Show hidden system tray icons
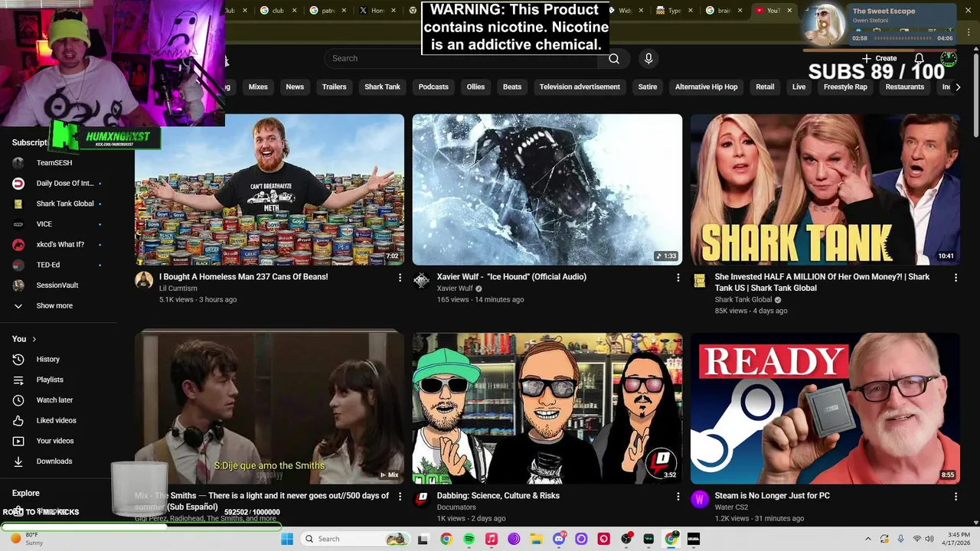Image resolution: width=980 pixels, height=551 pixels. (867, 539)
